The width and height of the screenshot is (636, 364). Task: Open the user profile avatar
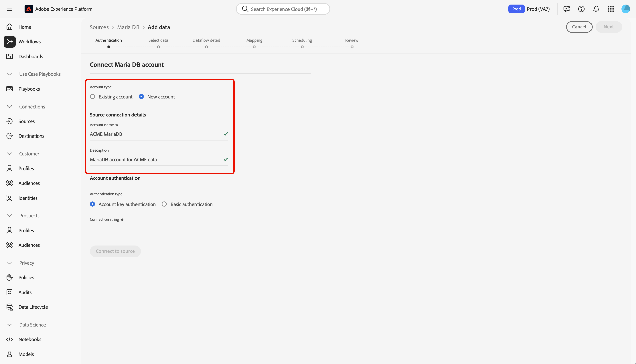click(626, 9)
